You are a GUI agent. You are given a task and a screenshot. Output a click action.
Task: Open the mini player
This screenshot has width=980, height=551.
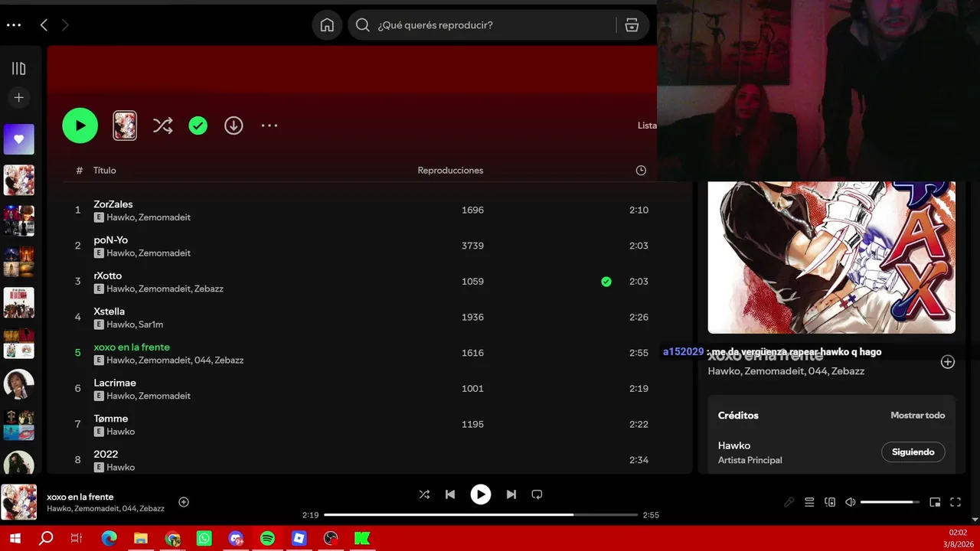point(935,502)
